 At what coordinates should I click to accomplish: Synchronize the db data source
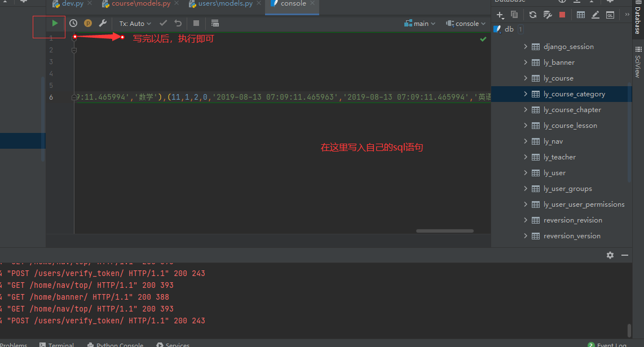[533, 15]
